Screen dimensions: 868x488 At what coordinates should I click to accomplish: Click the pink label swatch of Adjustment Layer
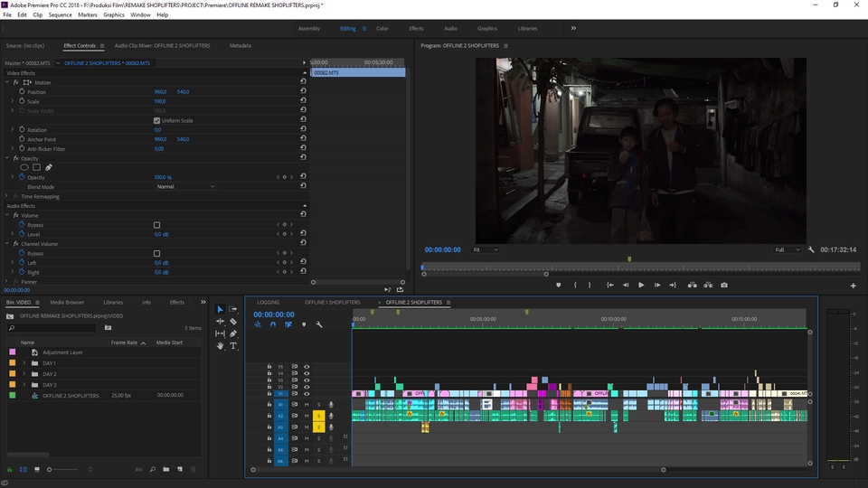[13, 352]
